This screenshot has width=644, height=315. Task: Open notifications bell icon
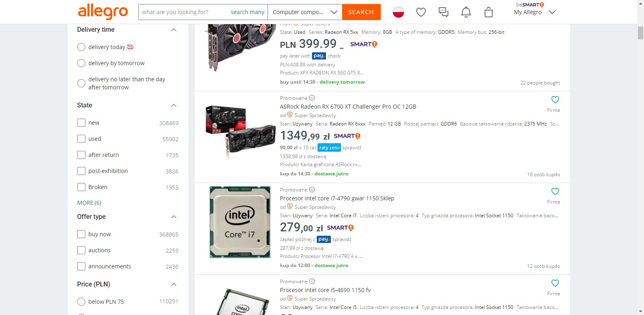click(x=466, y=12)
